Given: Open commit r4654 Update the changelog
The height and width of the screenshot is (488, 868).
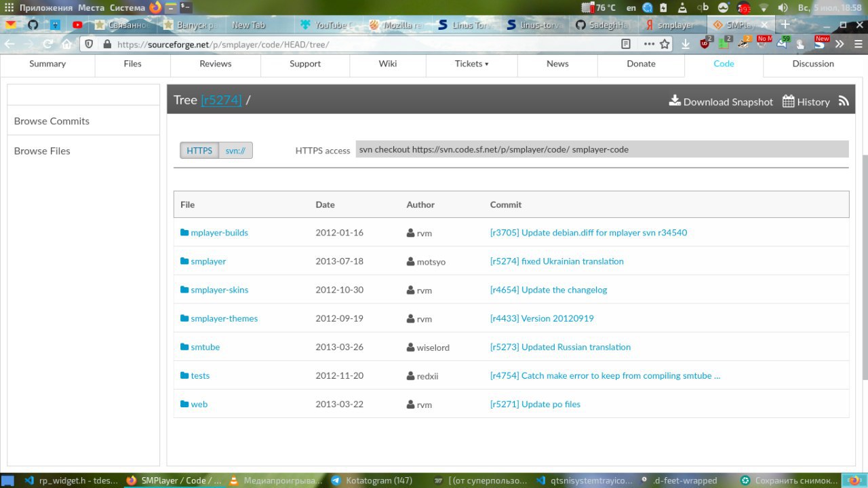Looking at the screenshot, I should click(549, 290).
